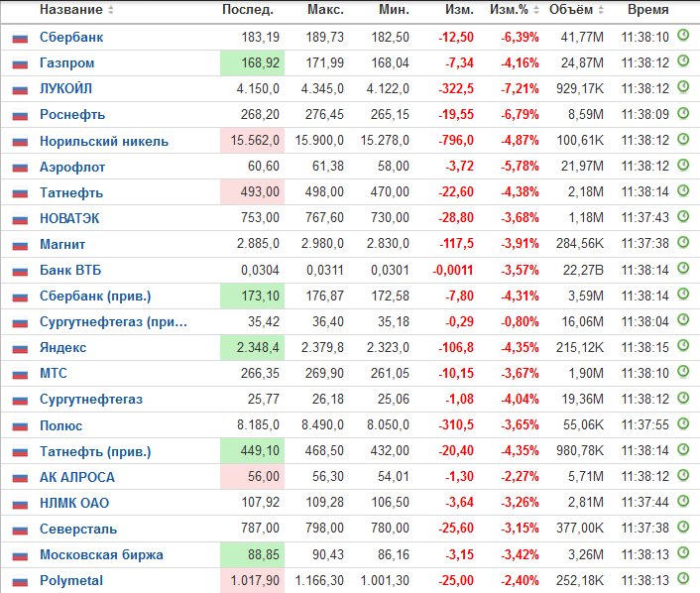Open the Сбербанк stock link
Screen dimensions: 700x593
(71, 37)
